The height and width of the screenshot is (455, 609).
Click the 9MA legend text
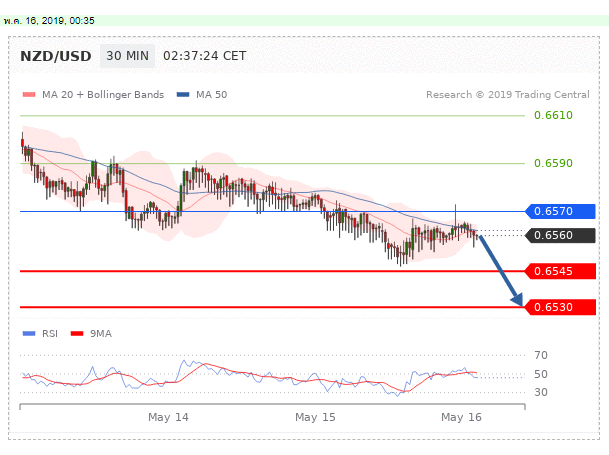tap(101, 334)
